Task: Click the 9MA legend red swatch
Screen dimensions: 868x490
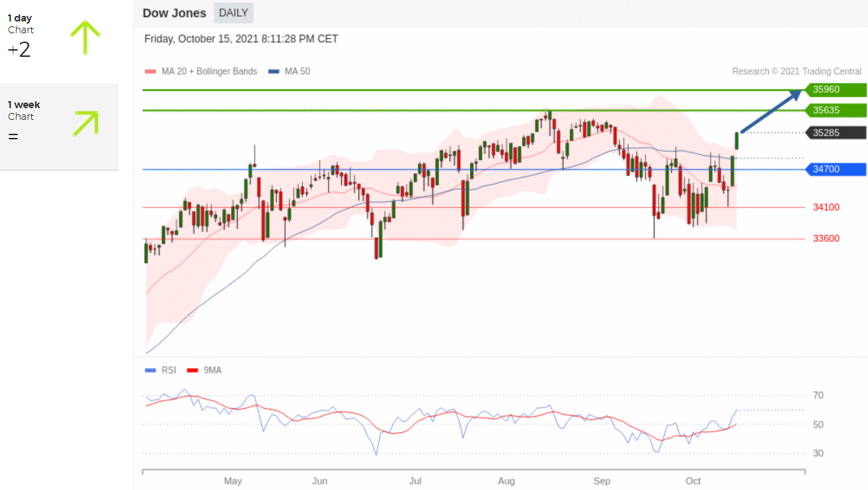Action: [191, 370]
